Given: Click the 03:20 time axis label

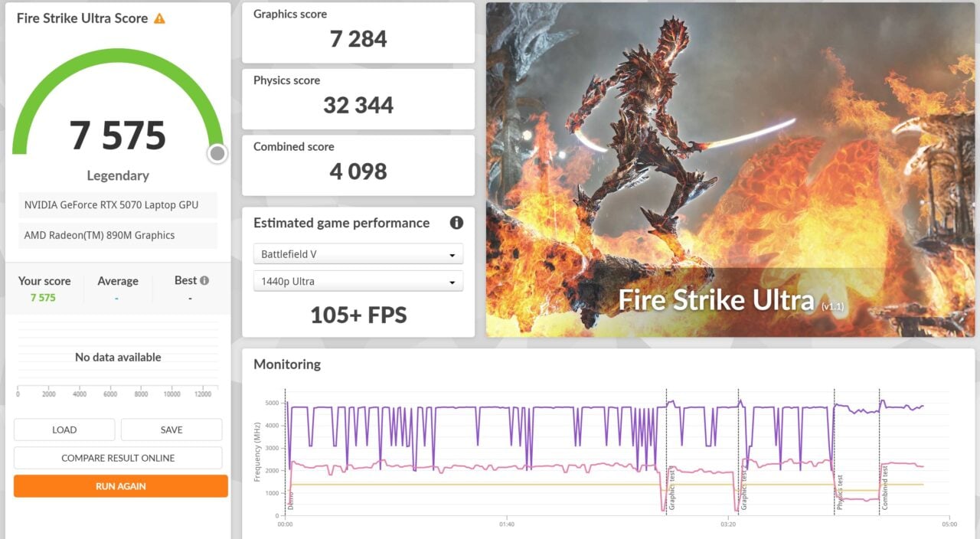Looking at the screenshot, I should click(728, 524).
